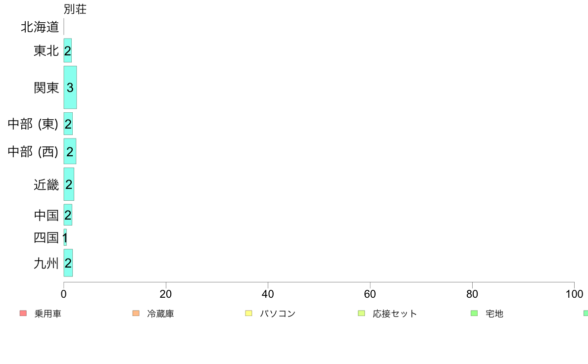Select the 中国 bar showing 2
588x364 pixels.
click(x=68, y=215)
